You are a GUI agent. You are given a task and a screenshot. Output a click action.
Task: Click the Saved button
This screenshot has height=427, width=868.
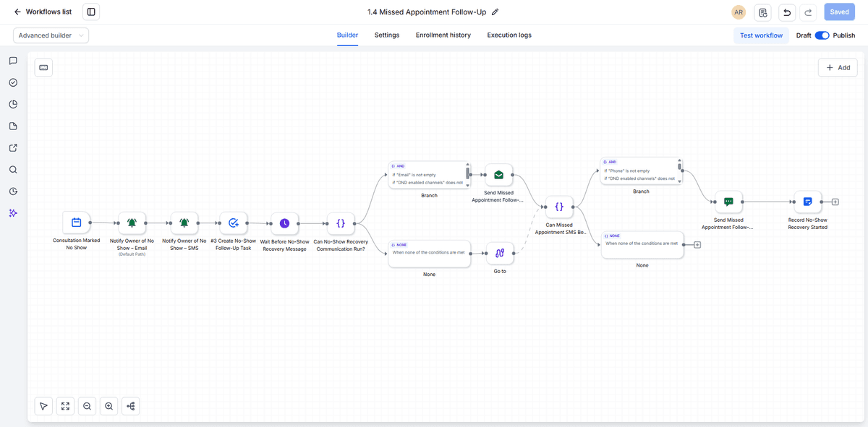coord(839,12)
